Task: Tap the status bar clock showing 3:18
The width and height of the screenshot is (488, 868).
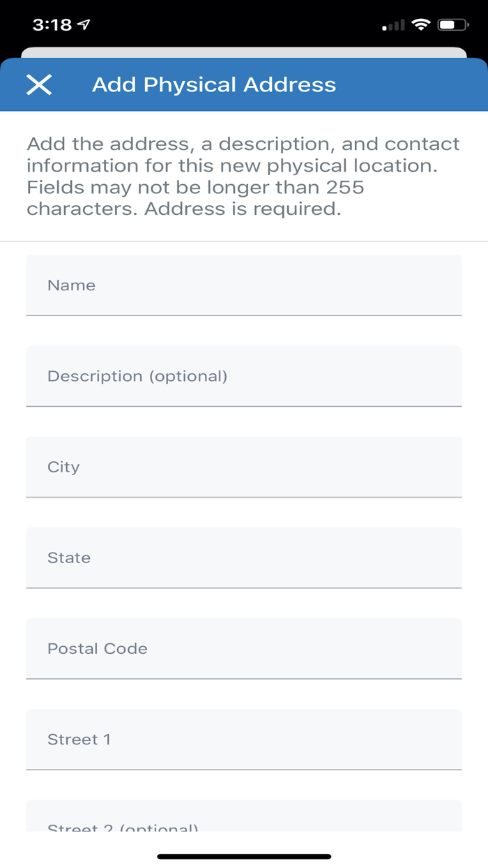Action: coord(52,25)
